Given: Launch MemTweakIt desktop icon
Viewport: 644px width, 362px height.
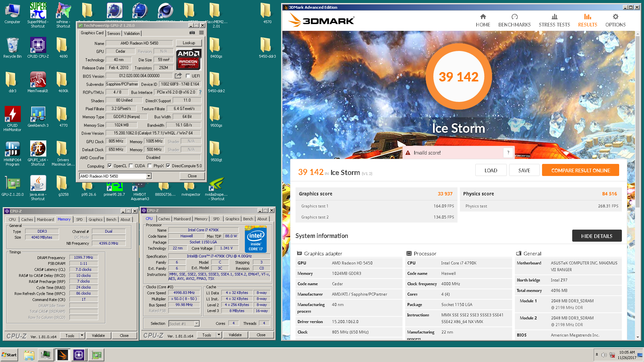Looking at the screenshot, I should [38, 82].
